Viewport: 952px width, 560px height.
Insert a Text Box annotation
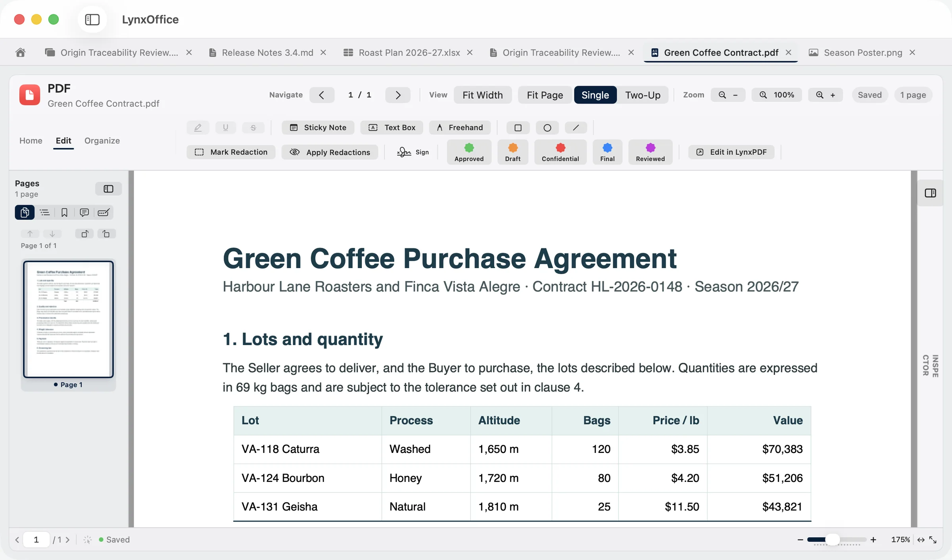point(392,127)
